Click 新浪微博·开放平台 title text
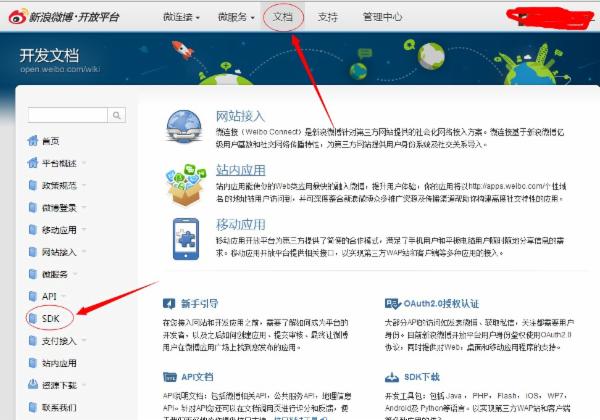The image size is (600, 420). (74, 17)
